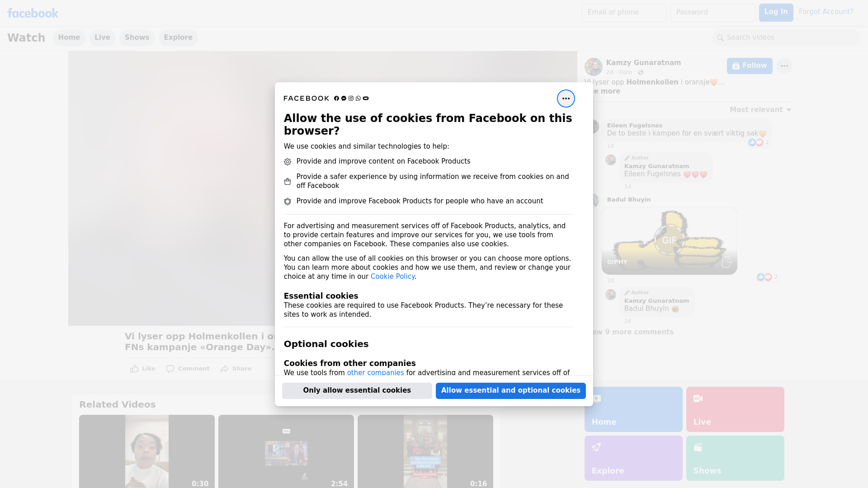Click the Search videos field
This screenshot has height=488, width=868.
[787, 38]
